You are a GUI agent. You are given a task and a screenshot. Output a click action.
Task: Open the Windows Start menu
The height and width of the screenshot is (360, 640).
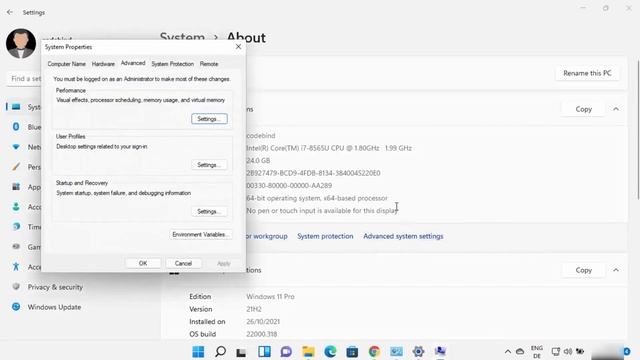[198, 351]
